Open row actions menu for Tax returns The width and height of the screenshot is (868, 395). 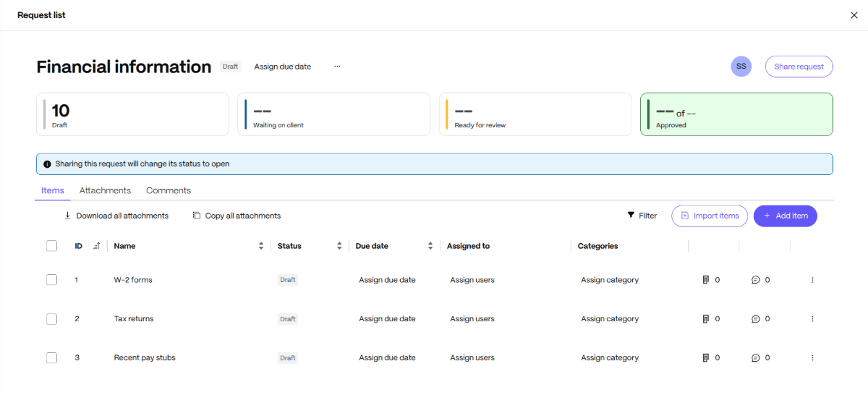[812, 319]
